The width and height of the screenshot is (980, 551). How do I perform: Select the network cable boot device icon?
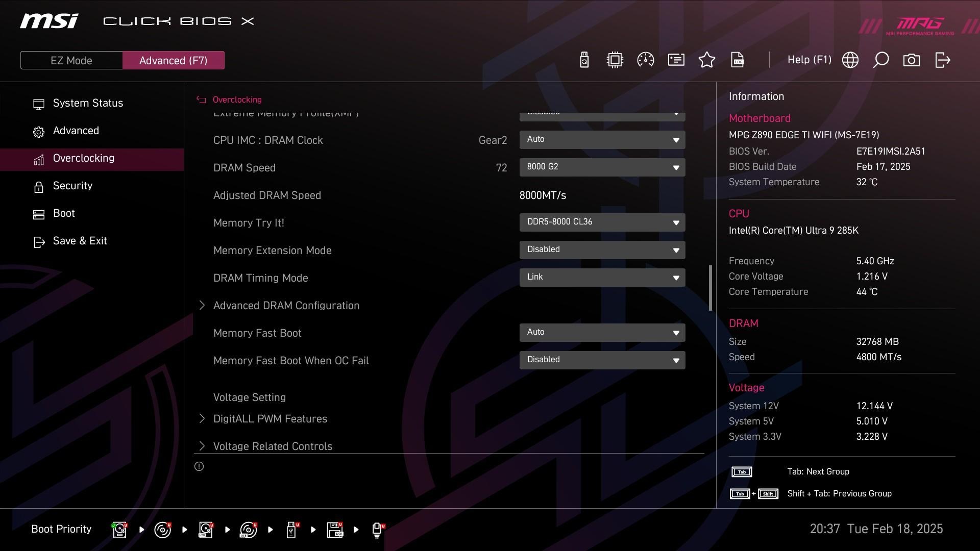(x=378, y=531)
